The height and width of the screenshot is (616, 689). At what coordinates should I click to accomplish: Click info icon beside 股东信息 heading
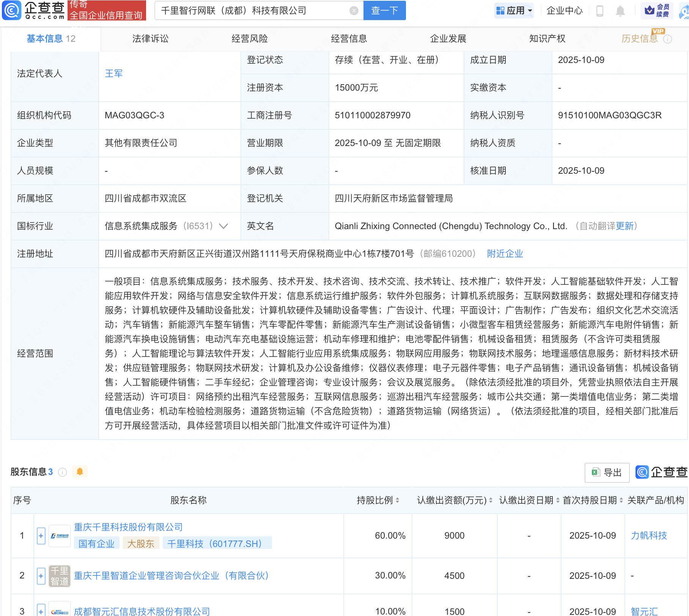(x=63, y=472)
